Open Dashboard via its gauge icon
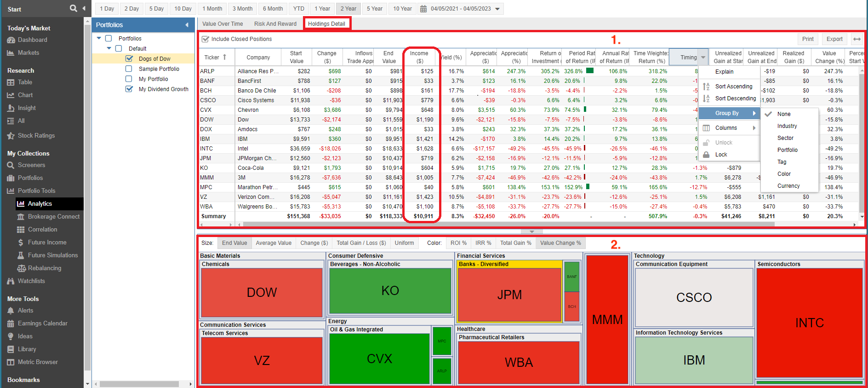868x388 pixels. coord(11,40)
